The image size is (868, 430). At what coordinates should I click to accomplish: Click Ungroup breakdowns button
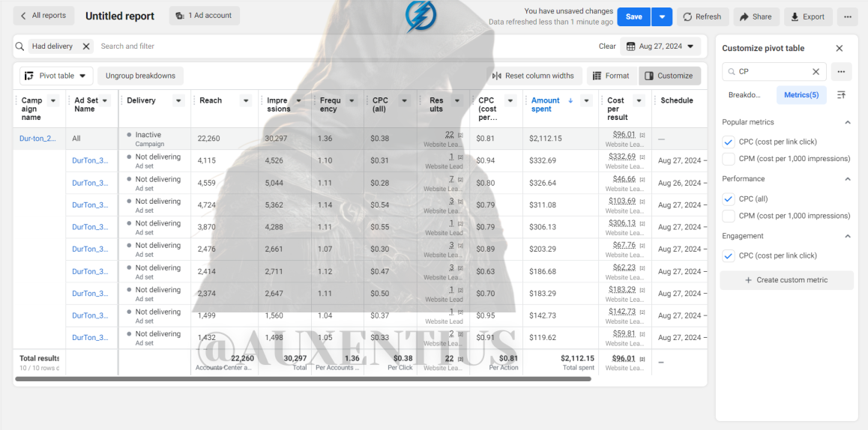[x=140, y=76]
